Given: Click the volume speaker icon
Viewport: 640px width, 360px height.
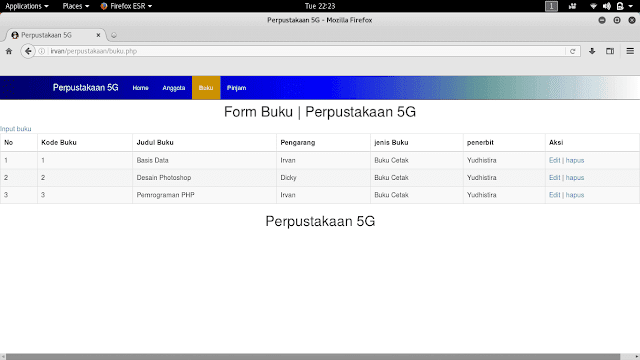Looking at the screenshot, I should point(607,6).
